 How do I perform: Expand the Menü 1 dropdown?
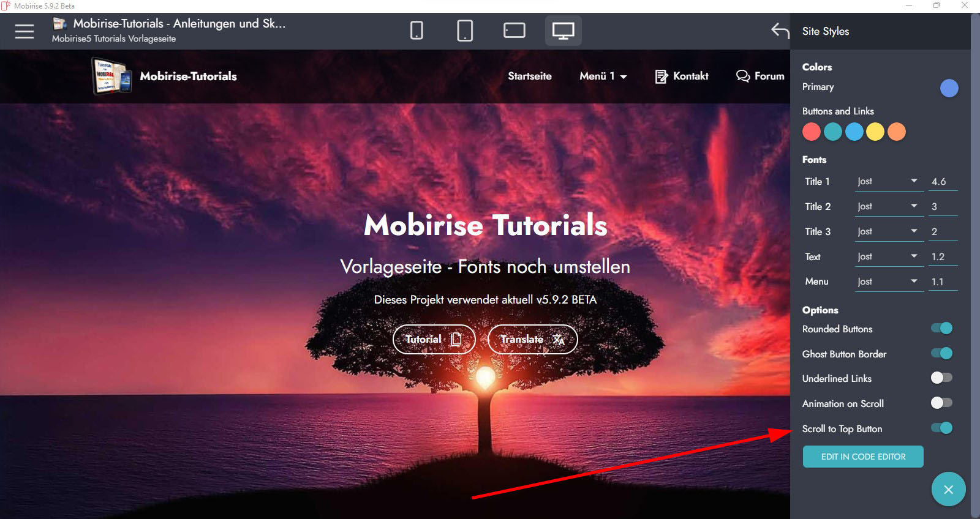point(603,76)
